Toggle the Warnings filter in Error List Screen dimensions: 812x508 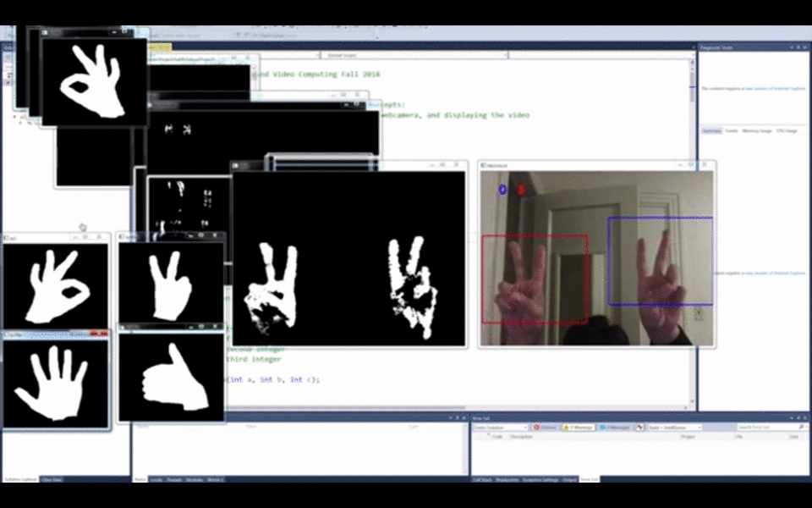tap(579, 427)
